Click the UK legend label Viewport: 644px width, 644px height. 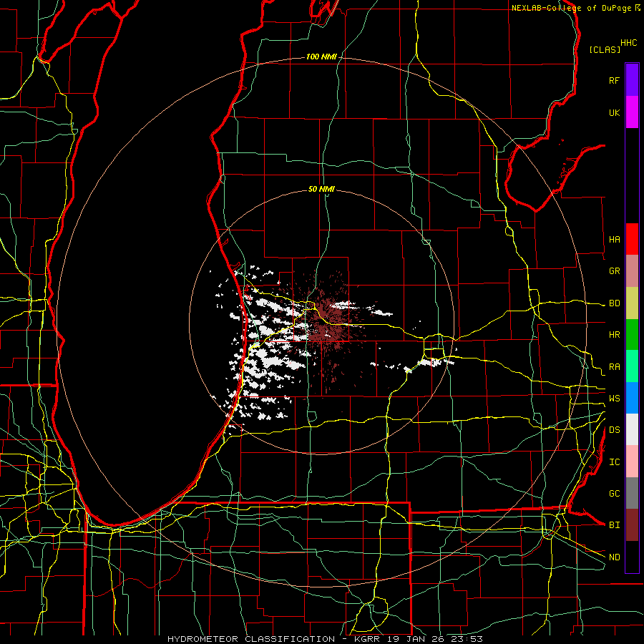[615, 112]
